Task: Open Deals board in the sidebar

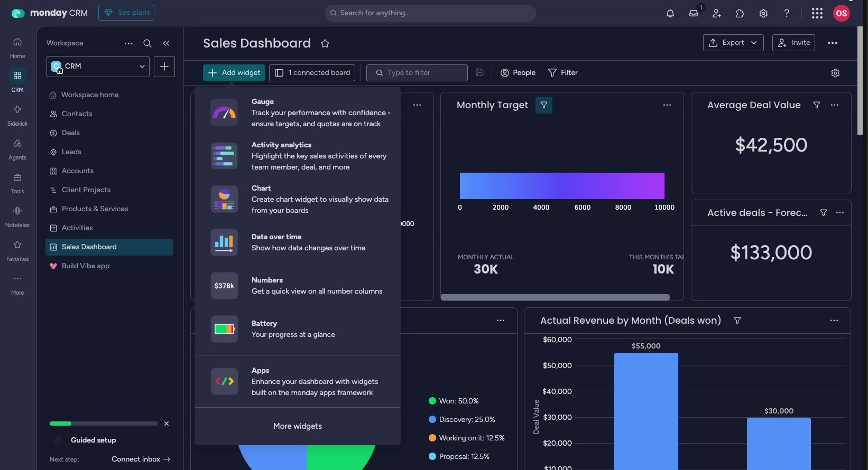Action: coord(110,133)
